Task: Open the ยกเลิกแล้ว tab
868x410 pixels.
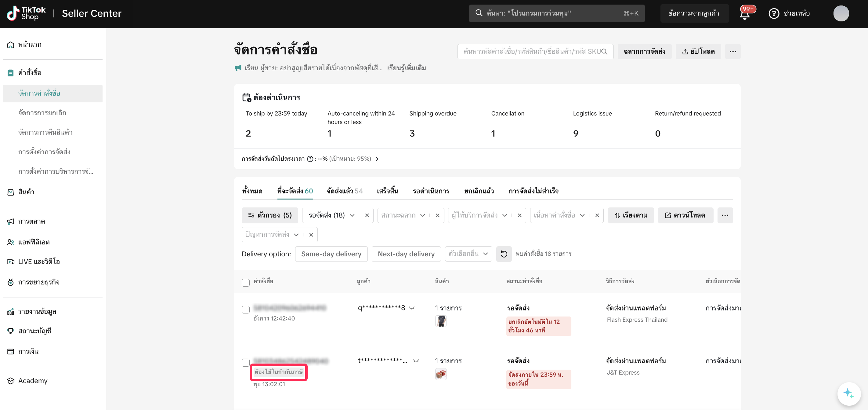Action: pos(479,191)
